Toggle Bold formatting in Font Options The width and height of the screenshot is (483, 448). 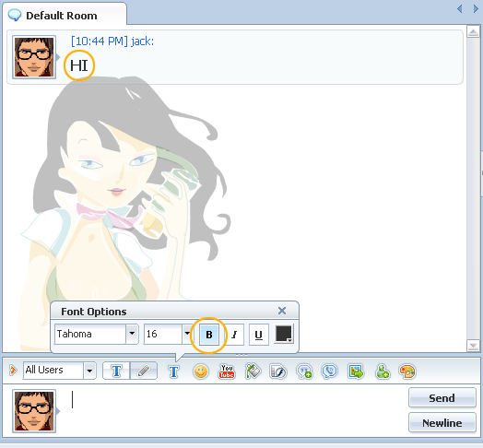coord(209,335)
